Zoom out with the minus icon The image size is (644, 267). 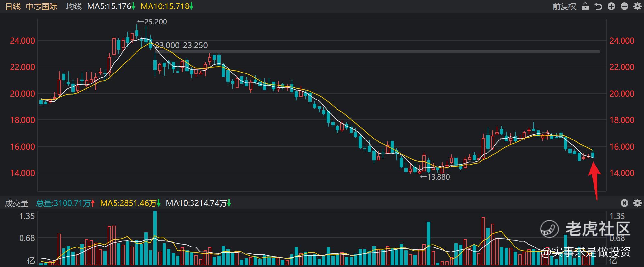(x=624, y=7)
